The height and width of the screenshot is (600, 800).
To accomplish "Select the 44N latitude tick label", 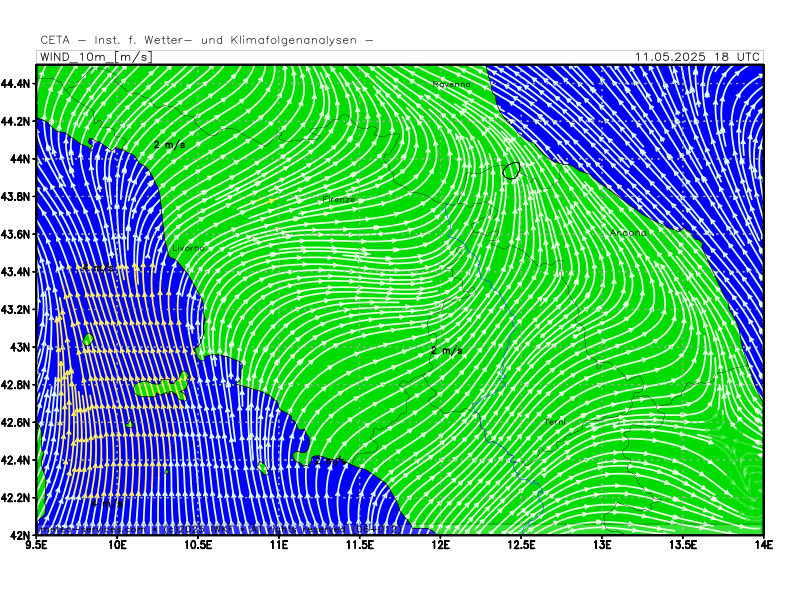I will 20,159.
